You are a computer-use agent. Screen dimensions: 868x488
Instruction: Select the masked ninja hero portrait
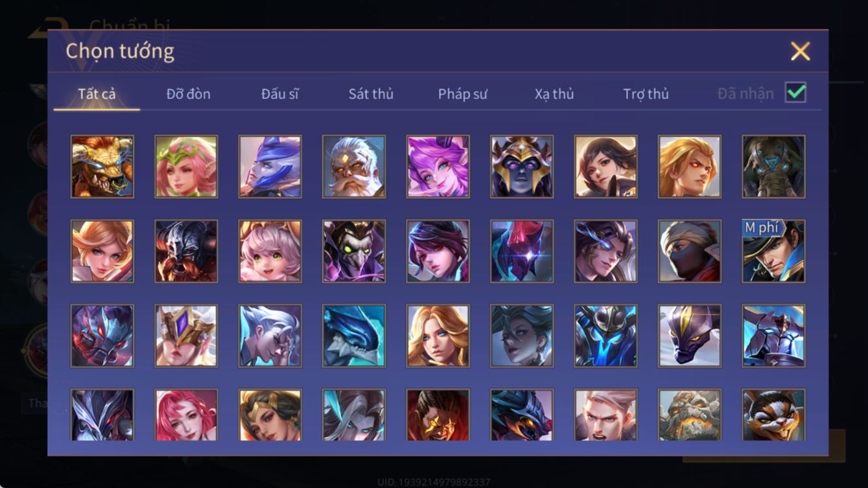690,251
